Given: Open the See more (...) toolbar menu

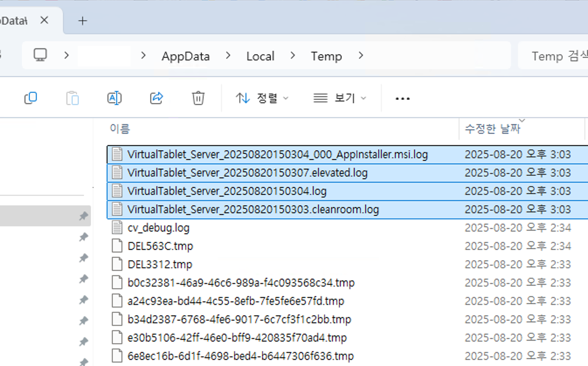Looking at the screenshot, I should [x=401, y=98].
